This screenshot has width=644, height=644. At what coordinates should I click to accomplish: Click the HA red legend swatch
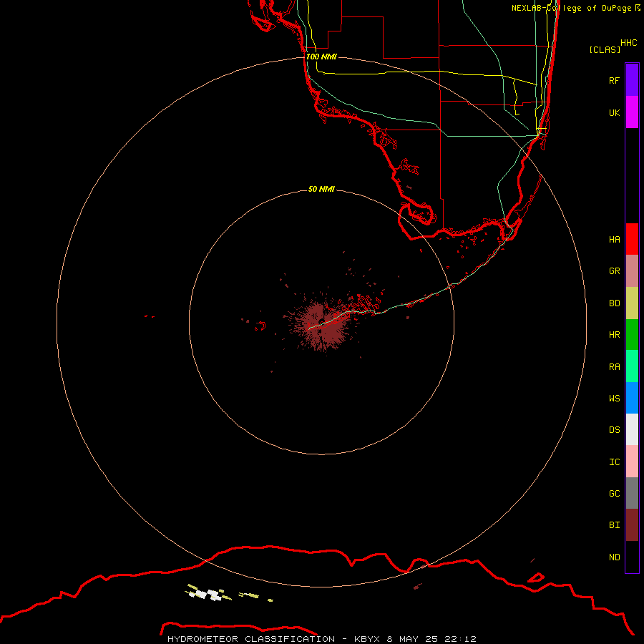(x=632, y=239)
